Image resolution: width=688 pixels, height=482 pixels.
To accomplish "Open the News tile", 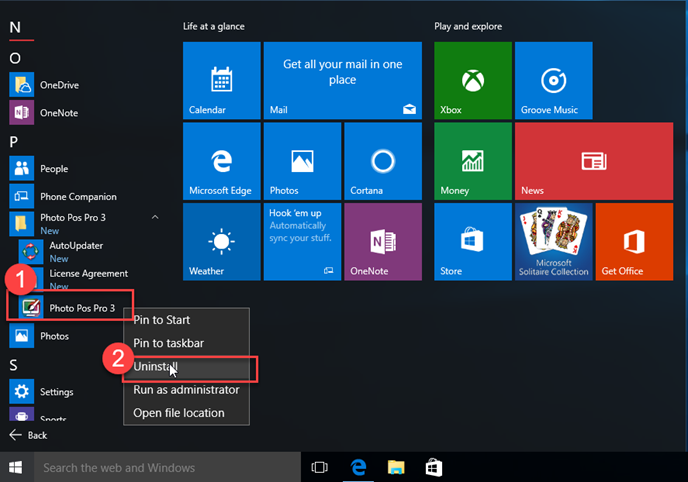I will tap(594, 161).
